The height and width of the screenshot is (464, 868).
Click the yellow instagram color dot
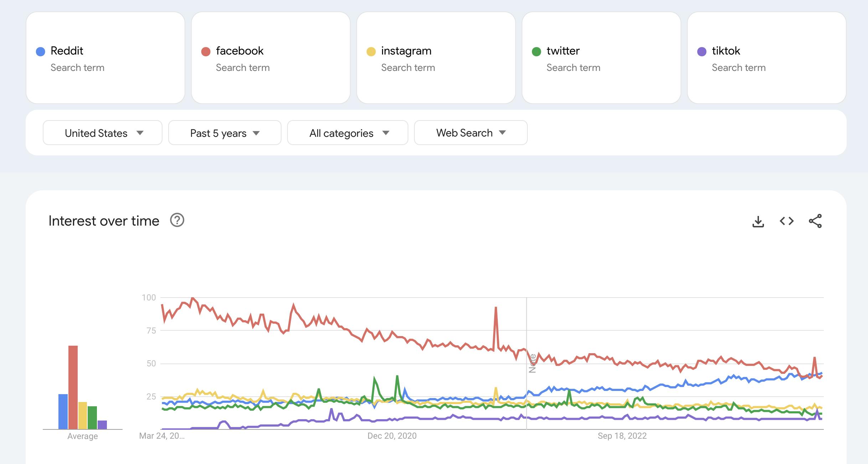[x=371, y=52]
